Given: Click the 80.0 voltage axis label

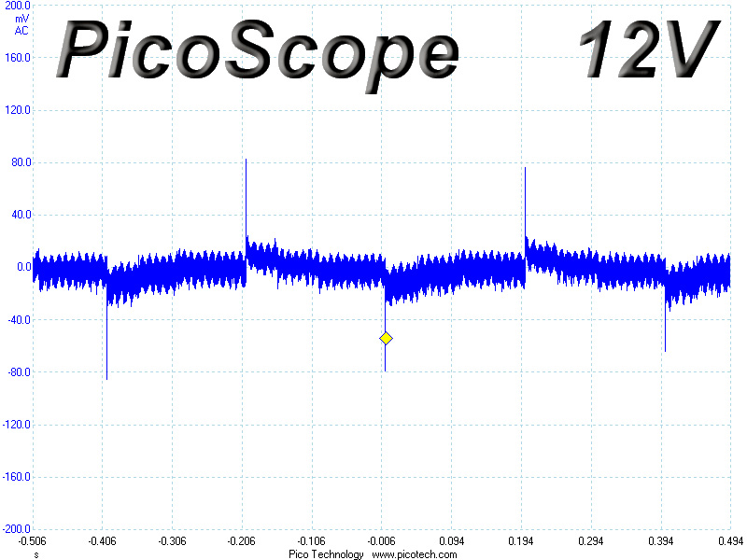Looking at the screenshot, I should (x=21, y=162).
